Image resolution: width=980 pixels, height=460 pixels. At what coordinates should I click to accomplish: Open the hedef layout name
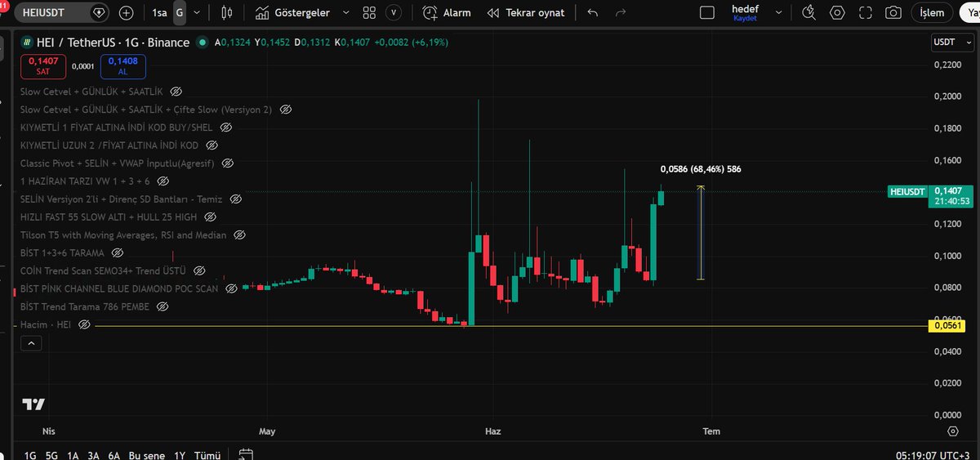[x=745, y=12]
